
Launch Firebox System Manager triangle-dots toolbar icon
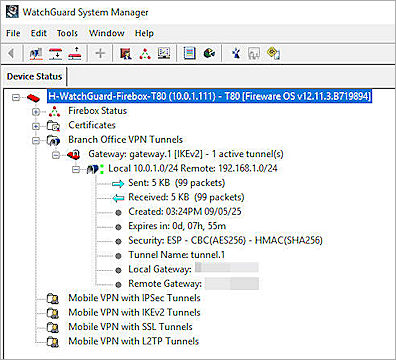pos(145,53)
